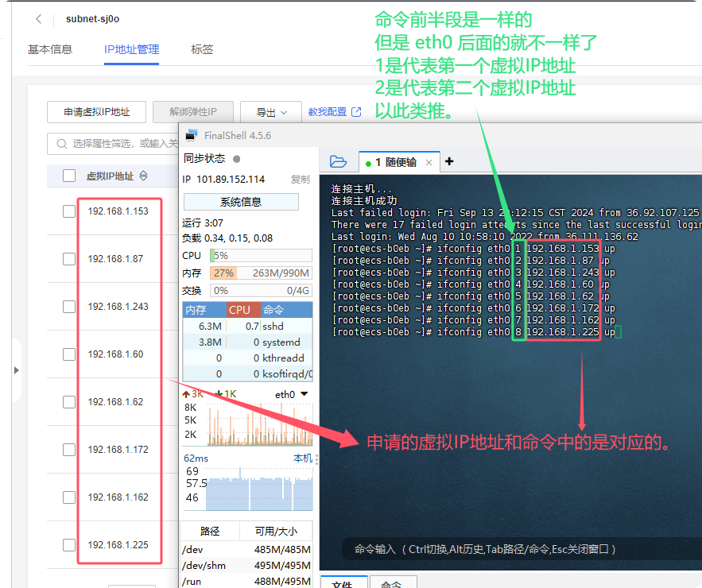Toggle the select-all checkbox in table header
Image resolution: width=702 pixels, height=588 pixels.
[x=69, y=176]
